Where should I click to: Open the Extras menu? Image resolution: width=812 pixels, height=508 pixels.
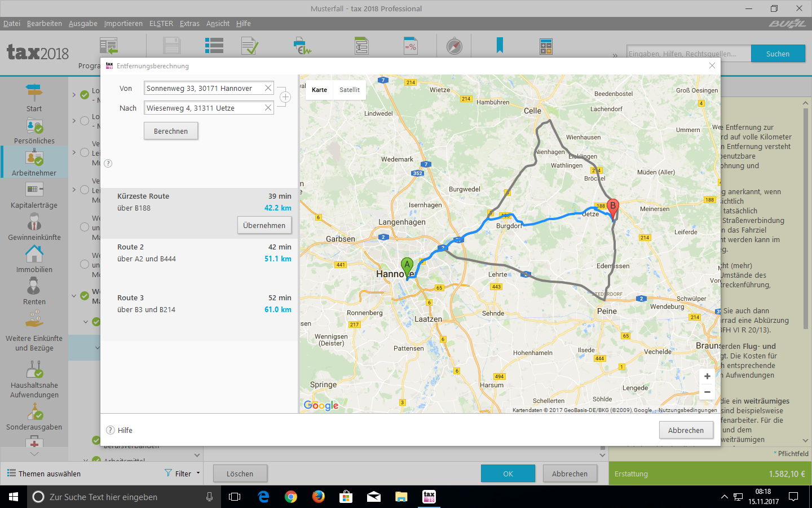(189, 24)
